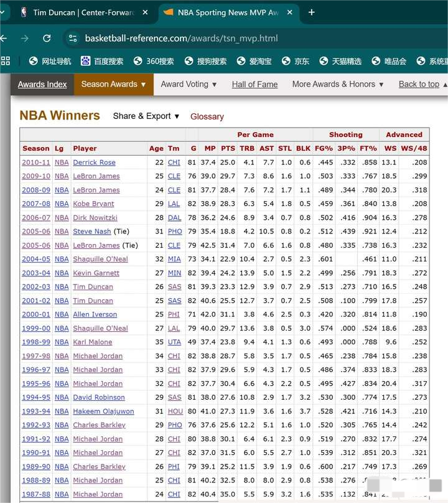Image resolution: width=448 pixels, height=503 pixels.
Task: Open the Glossary link
Action: (x=207, y=116)
